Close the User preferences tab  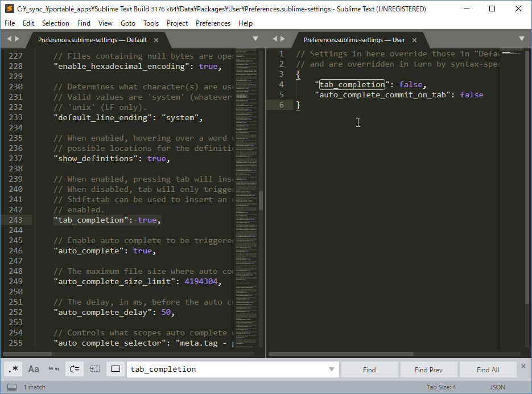coord(415,40)
